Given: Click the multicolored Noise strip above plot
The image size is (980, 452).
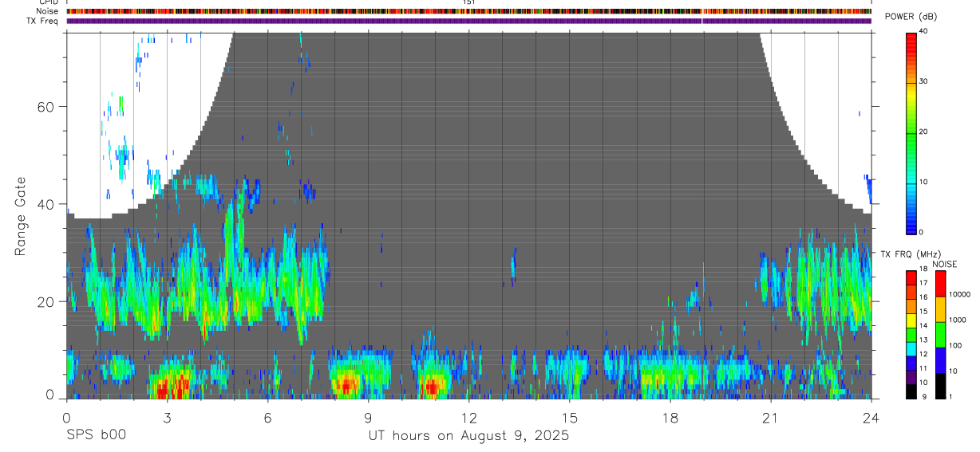Looking at the screenshot, I should [468, 11].
